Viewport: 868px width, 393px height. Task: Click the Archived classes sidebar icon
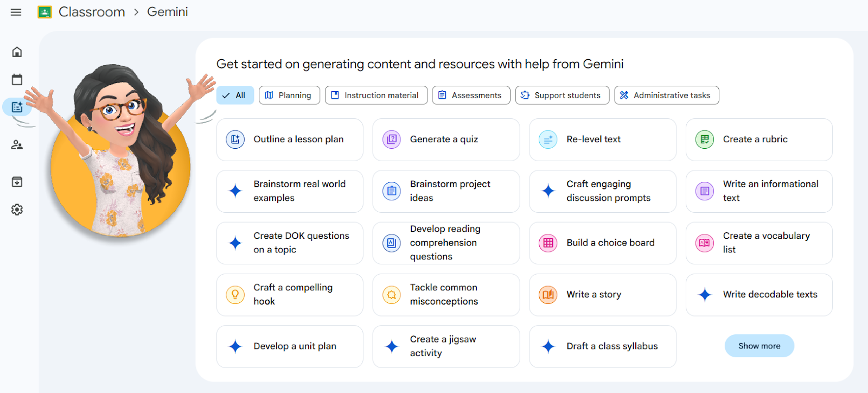(17, 182)
